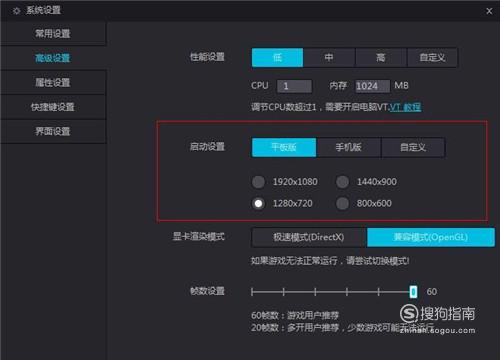Click the gear icon beside 系统设置 title
The width and height of the screenshot is (500, 360).
(17, 11)
